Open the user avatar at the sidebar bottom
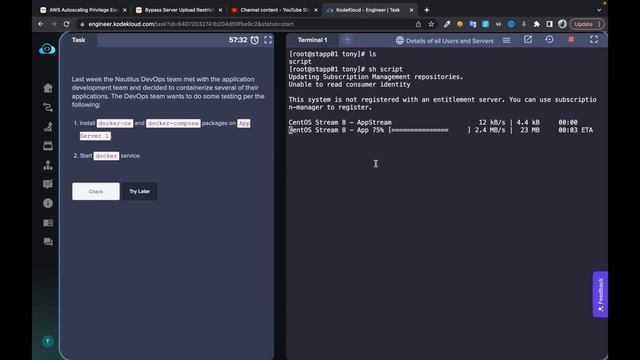This screenshot has width=640, height=360. point(47,341)
